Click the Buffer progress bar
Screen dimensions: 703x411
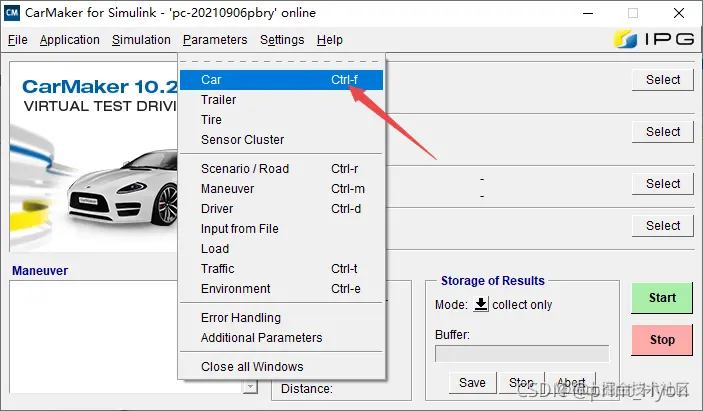pos(522,354)
